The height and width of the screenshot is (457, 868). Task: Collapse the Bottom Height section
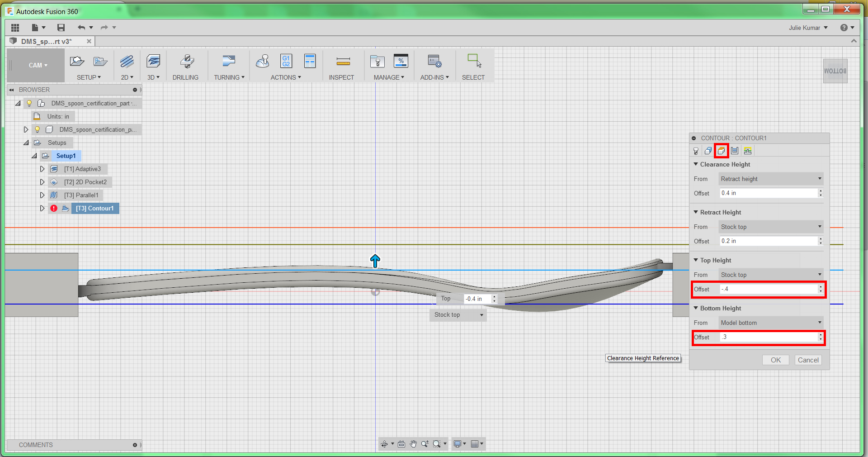(696, 308)
